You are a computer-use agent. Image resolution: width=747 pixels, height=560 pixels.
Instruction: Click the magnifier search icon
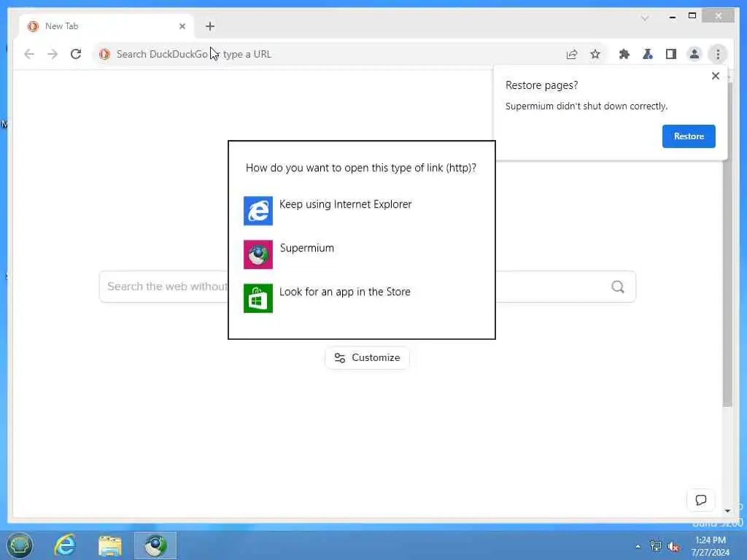point(617,287)
